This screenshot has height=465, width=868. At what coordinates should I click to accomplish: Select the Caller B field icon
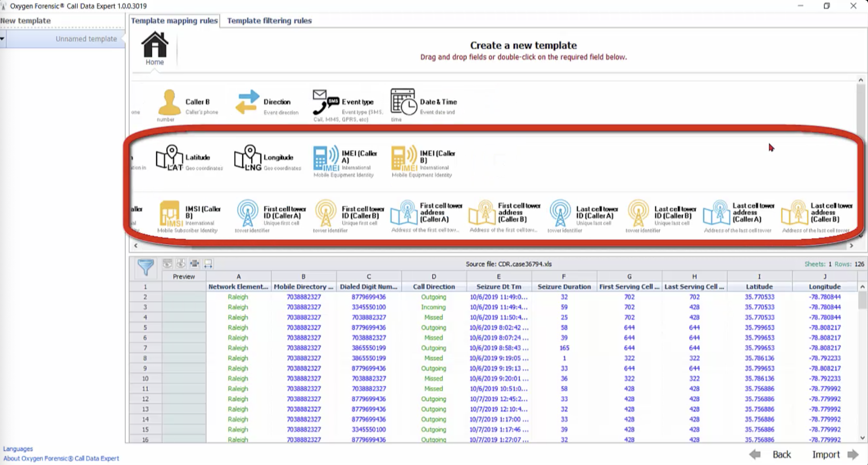[x=169, y=102]
